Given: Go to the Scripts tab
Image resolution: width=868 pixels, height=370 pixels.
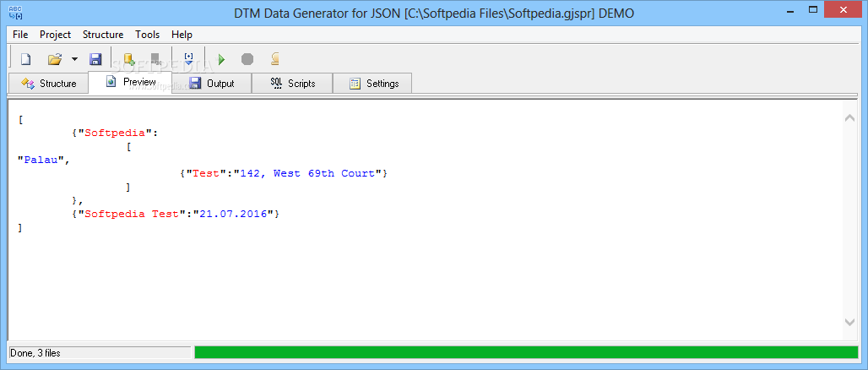Looking at the screenshot, I should click(292, 84).
